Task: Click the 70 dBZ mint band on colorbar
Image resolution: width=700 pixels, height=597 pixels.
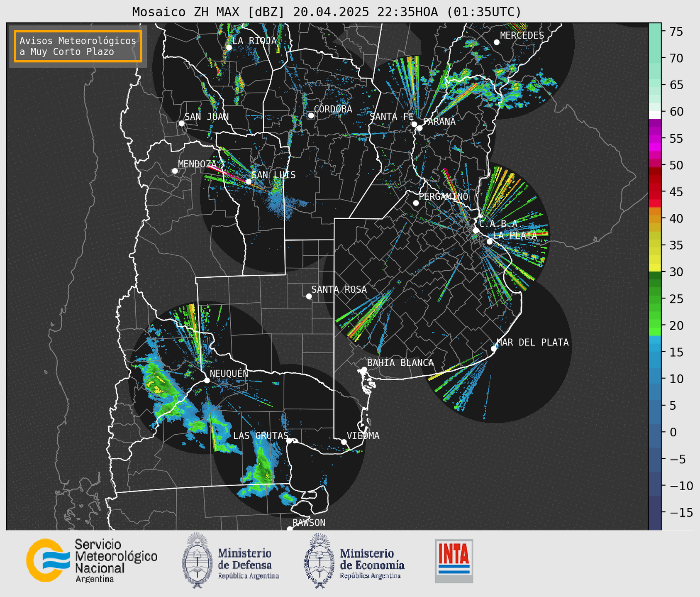Action: (x=655, y=58)
